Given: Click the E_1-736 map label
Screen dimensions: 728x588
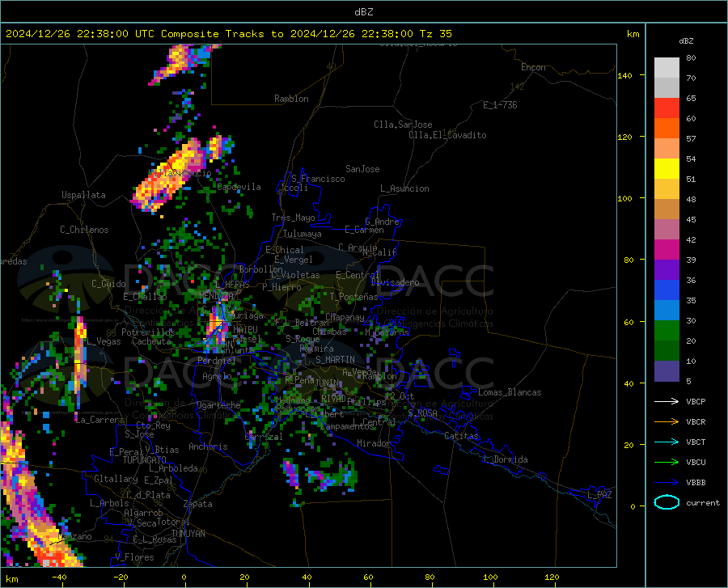Looking at the screenshot, I should [500, 105].
